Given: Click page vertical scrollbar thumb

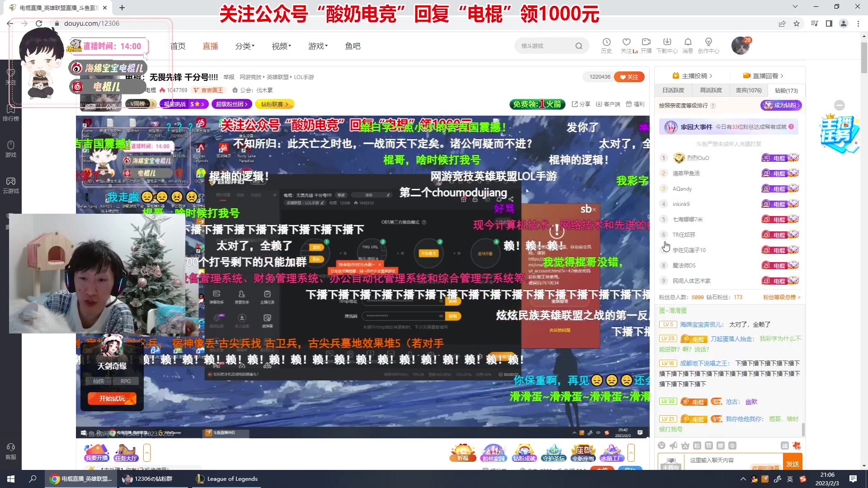Looking at the screenshot, I should click(x=864, y=59).
